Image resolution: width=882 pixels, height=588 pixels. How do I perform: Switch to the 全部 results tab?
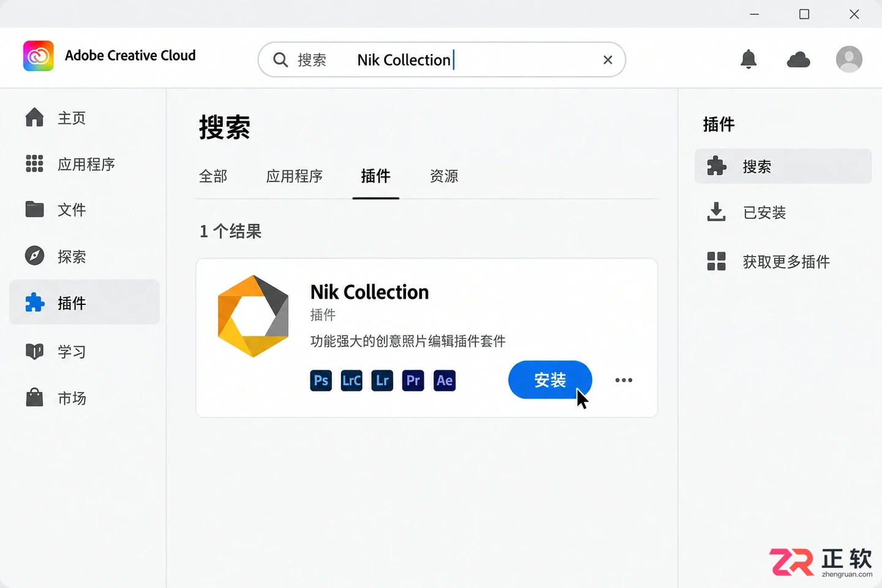pos(213,176)
